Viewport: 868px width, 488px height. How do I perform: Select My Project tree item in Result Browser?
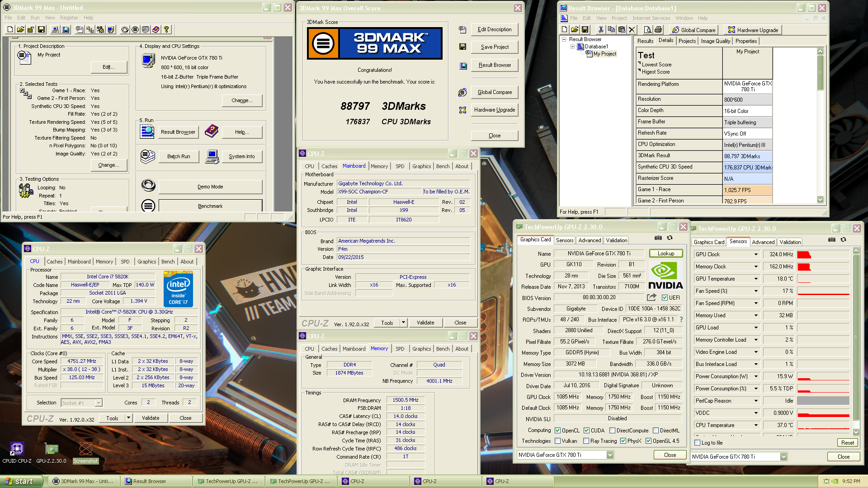tap(604, 54)
